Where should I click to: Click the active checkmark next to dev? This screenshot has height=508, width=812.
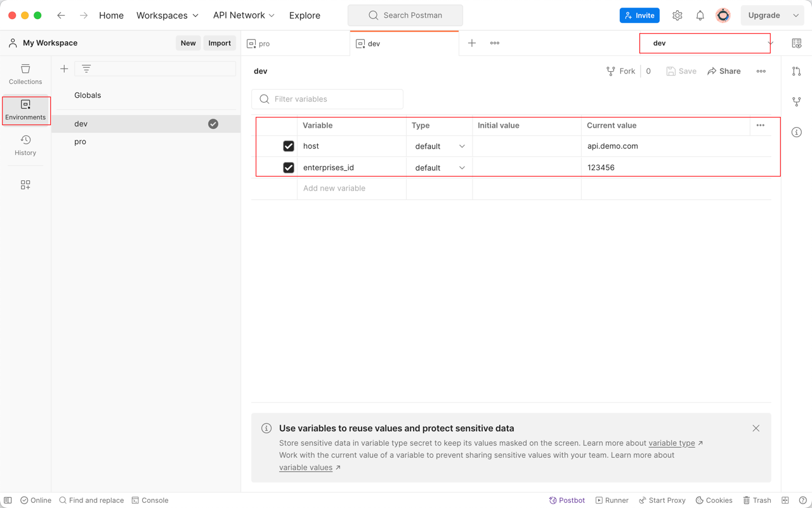(x=213, y=124)
